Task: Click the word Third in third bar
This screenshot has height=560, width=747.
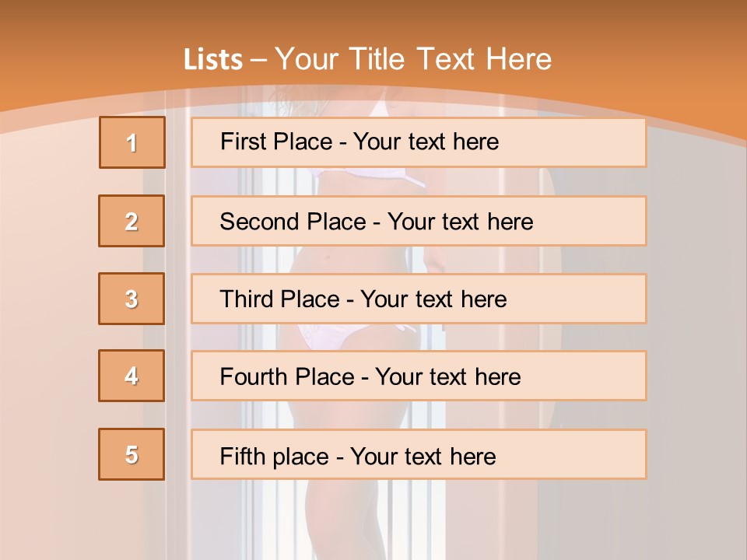Action: click(x=245, y=299)
